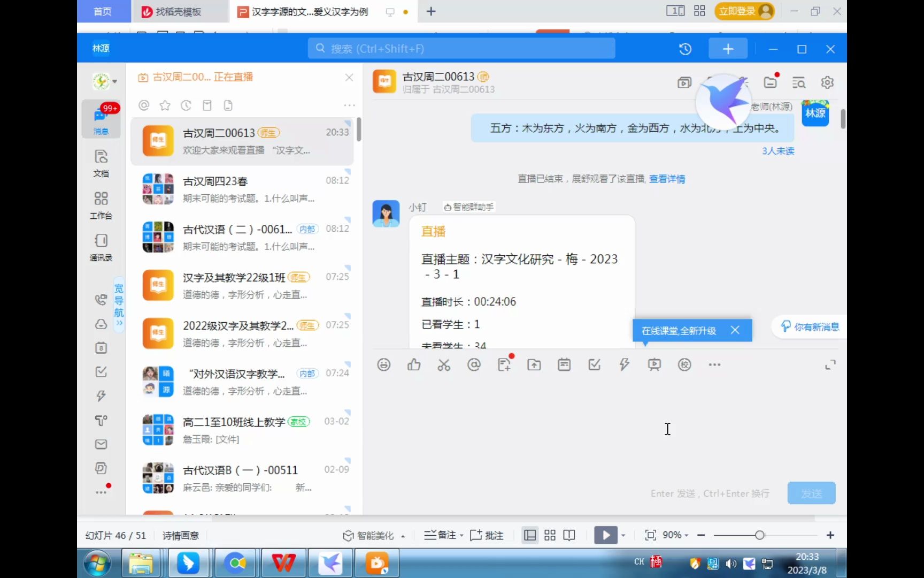Click the @ mention icon in chat toolbar

click(x=474, y=365)
